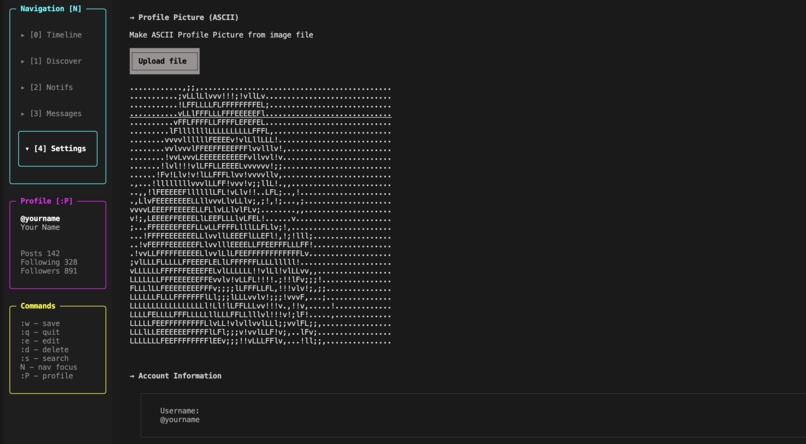Image resolution: width=806 pixels, height=444 pixels.
Task: Click the arrow beside Discover
Action: pyautogui.click(x=23, y=61)
